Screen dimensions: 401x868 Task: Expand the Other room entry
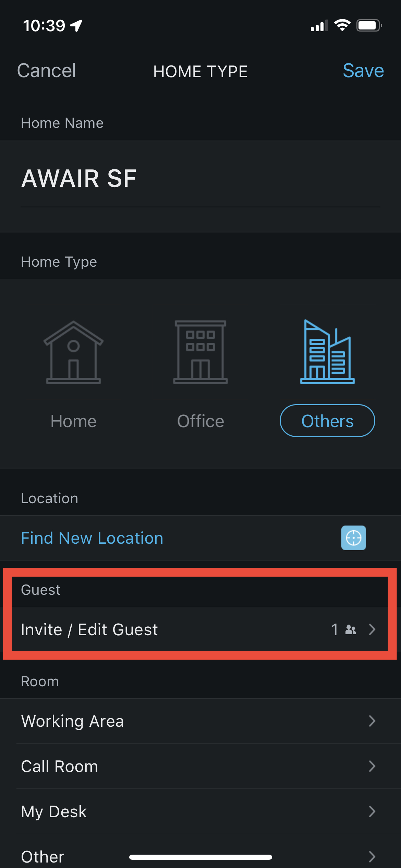coord(200,856)
